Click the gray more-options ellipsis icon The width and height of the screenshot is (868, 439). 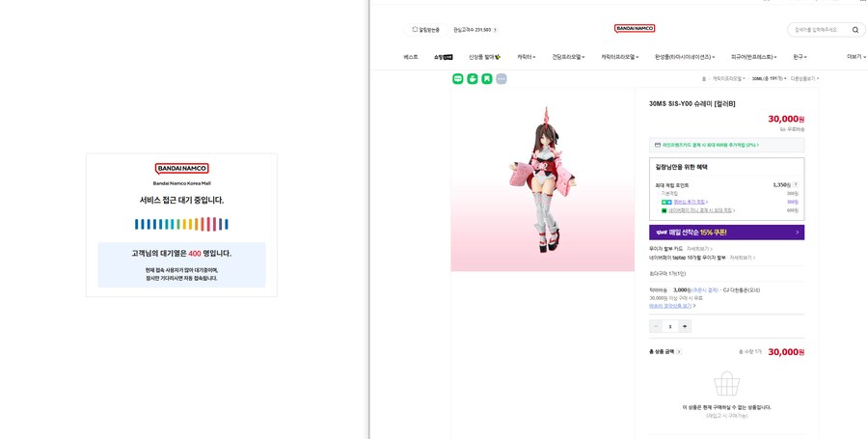point(501,78)
